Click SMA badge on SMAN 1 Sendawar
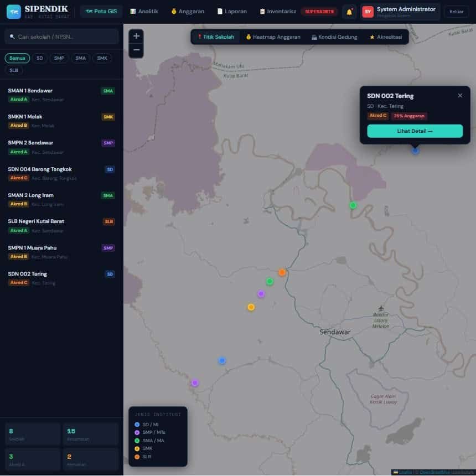 coord(108,91)
